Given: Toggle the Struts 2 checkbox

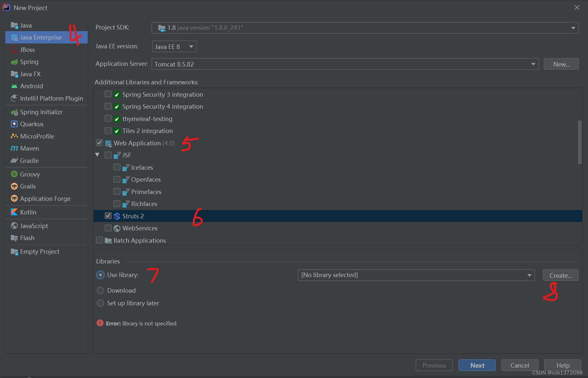Looking at the screenshot, I should point(108,216).
